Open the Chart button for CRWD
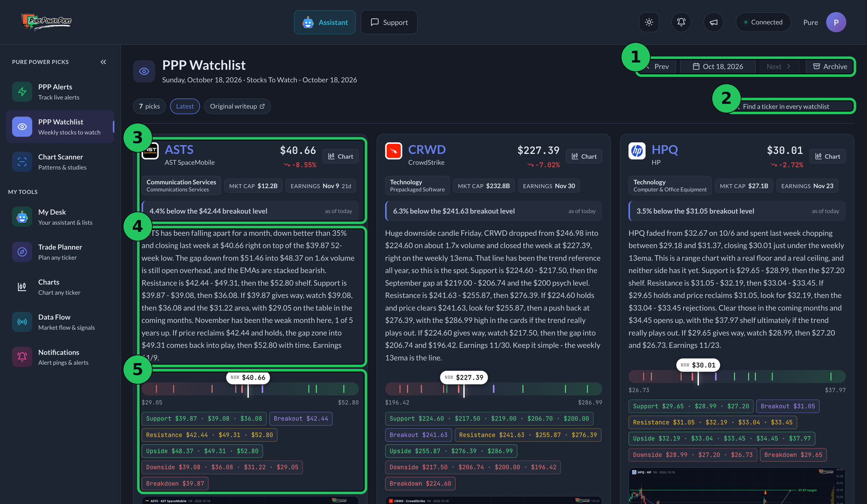The height and width of the screenshot is (504, 867). tap(584, 156)
